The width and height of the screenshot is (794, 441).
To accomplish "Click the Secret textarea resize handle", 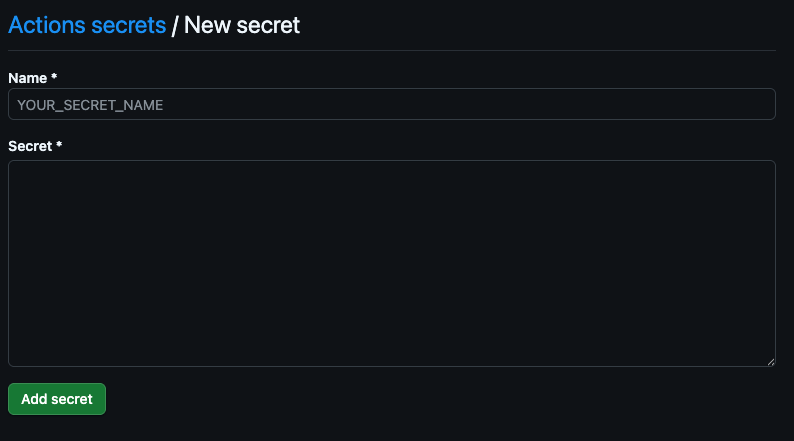I will [x=770, y=362].
